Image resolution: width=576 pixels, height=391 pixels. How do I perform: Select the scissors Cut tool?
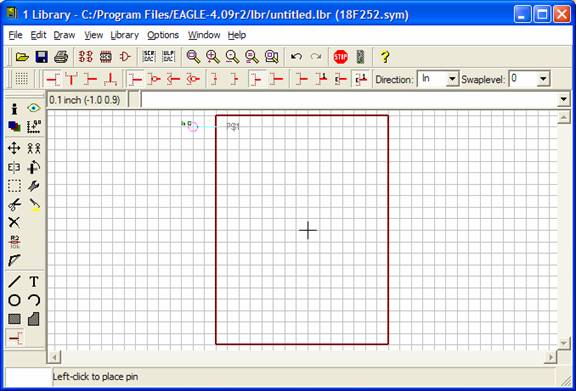(14, 204)
